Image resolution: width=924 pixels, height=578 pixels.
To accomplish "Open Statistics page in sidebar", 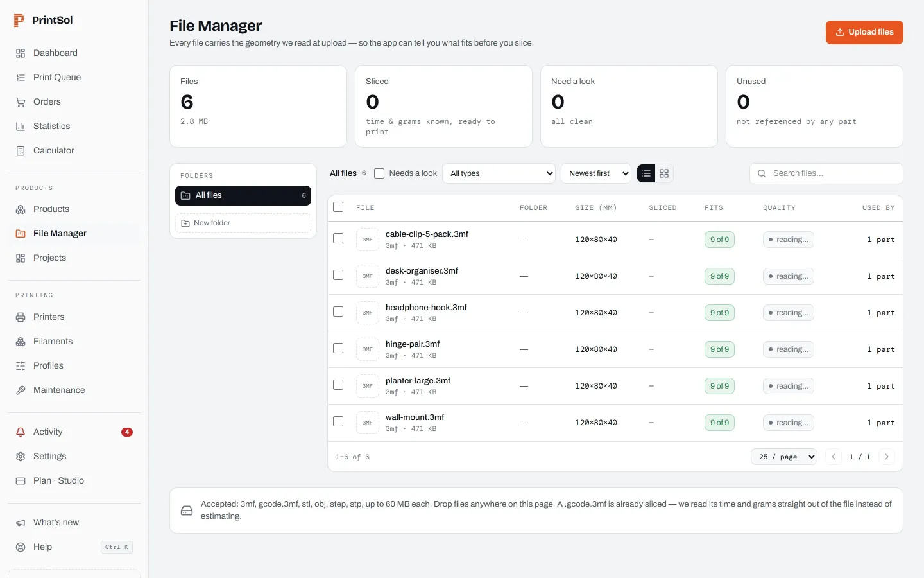I will (x=74, y=127).
